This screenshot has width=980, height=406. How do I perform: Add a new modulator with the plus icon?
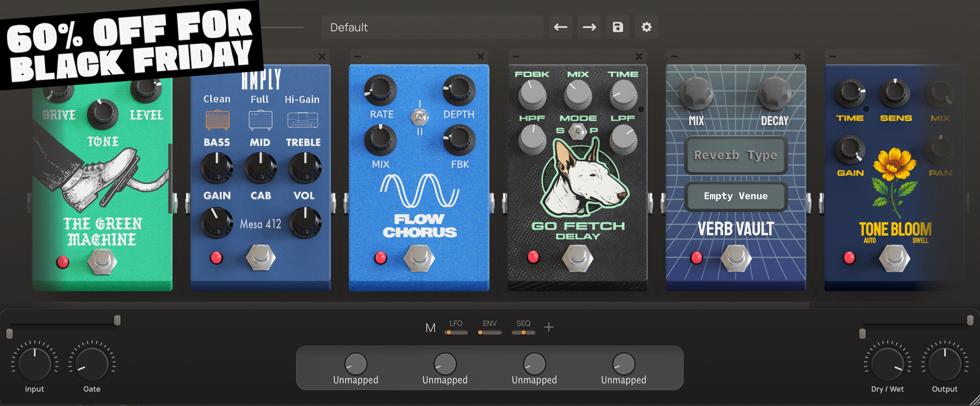(549, 327)
